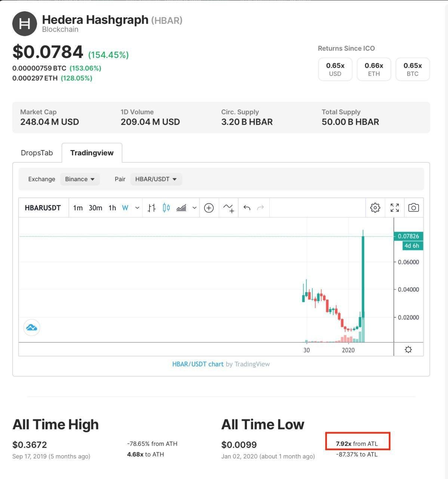Screen dimensions: 448x479
Task: Click the Hedera Hashgraph logo icon
Action: (x=25, y=24)
